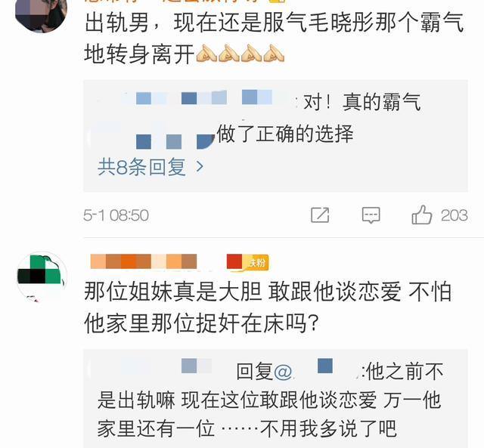Open the orange pixelated username of second commenter
The height and width of the screenshot is (448, 484).
tap(144, 261)
